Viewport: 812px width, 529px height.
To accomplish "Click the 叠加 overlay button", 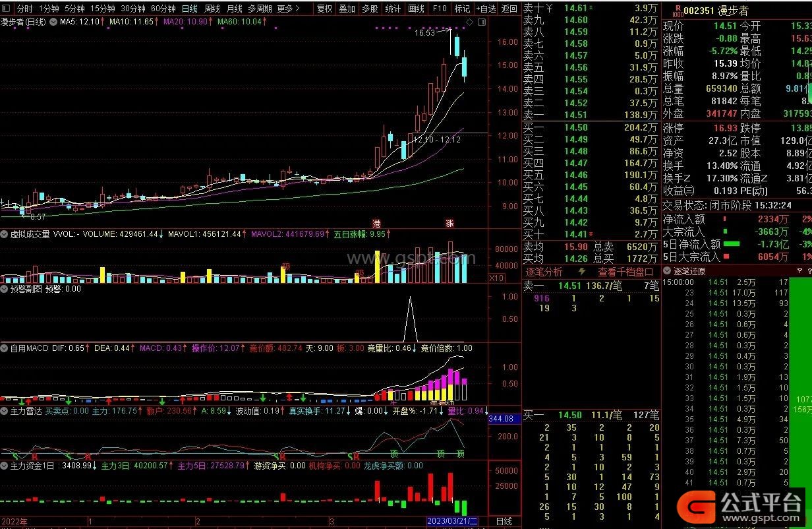I will click(x=347, y=9).
